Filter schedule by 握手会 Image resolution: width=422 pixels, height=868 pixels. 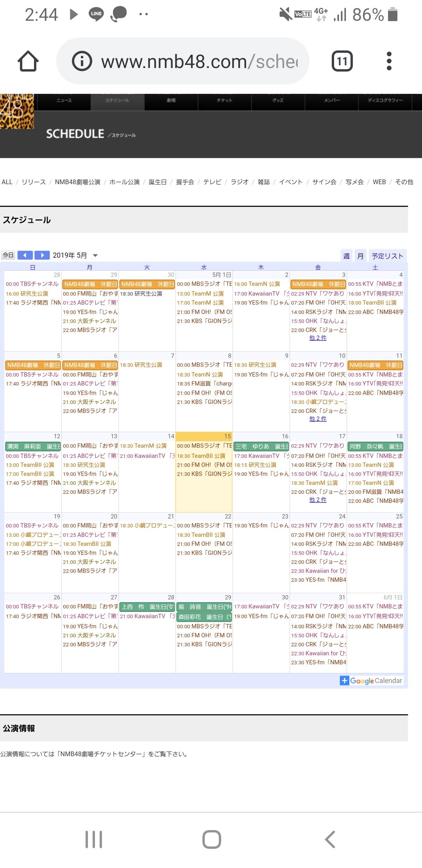click(x=185, y=182)
